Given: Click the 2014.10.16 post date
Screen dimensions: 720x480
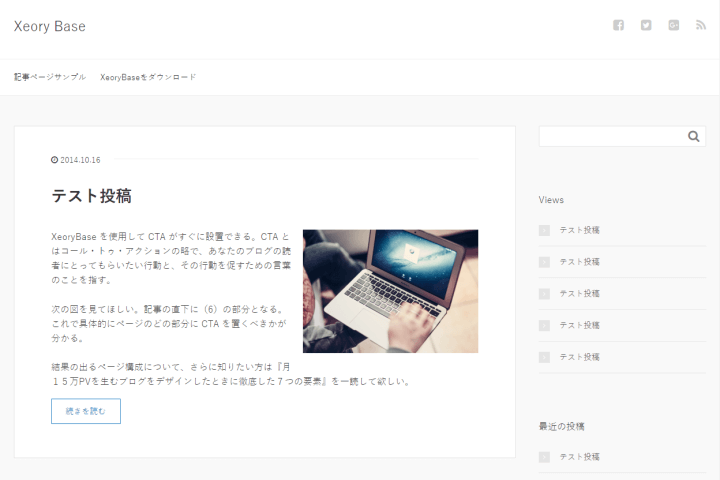Looking at the screenshot, I should (80, 160).
